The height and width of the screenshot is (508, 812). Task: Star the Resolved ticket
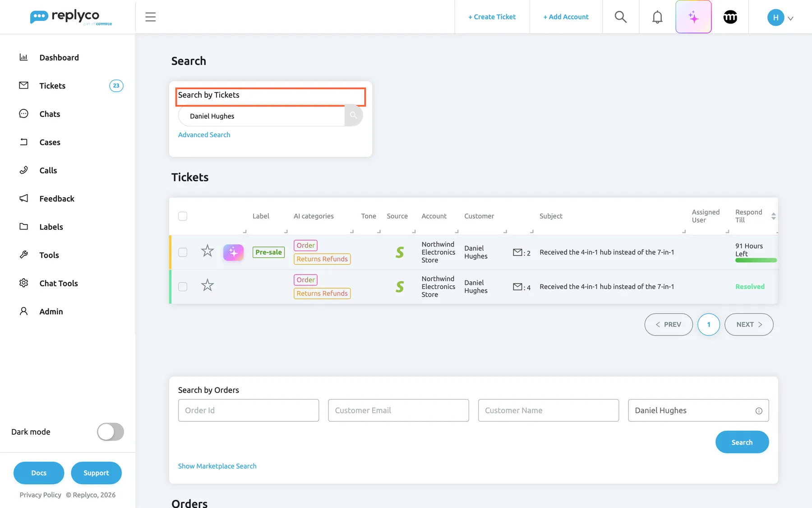pyautogui.click(x=207, y=285)
